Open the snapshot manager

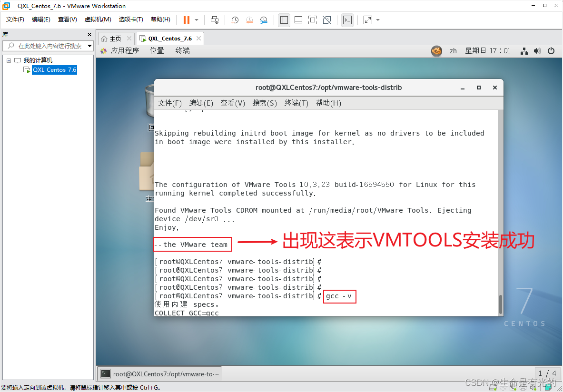click(x=264, y=20)
